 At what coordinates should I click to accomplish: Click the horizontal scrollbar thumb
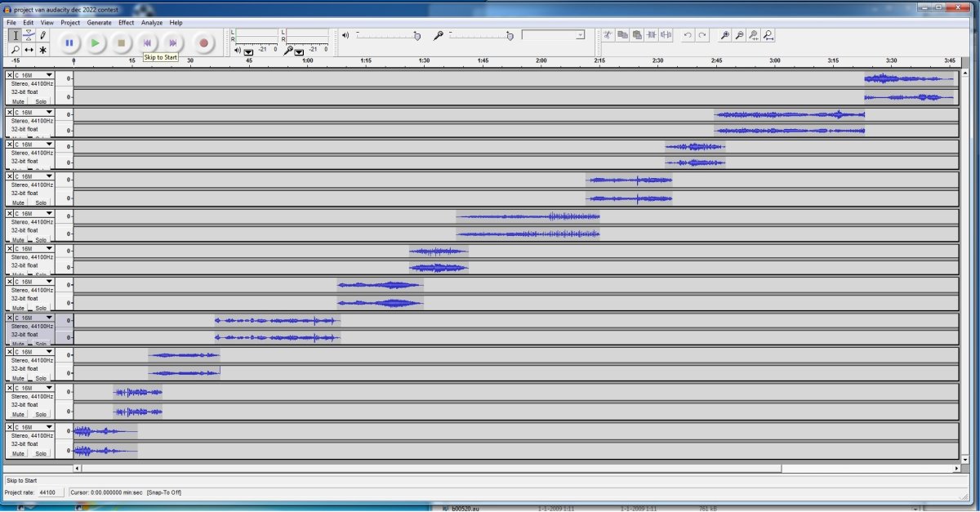[431, 469]
